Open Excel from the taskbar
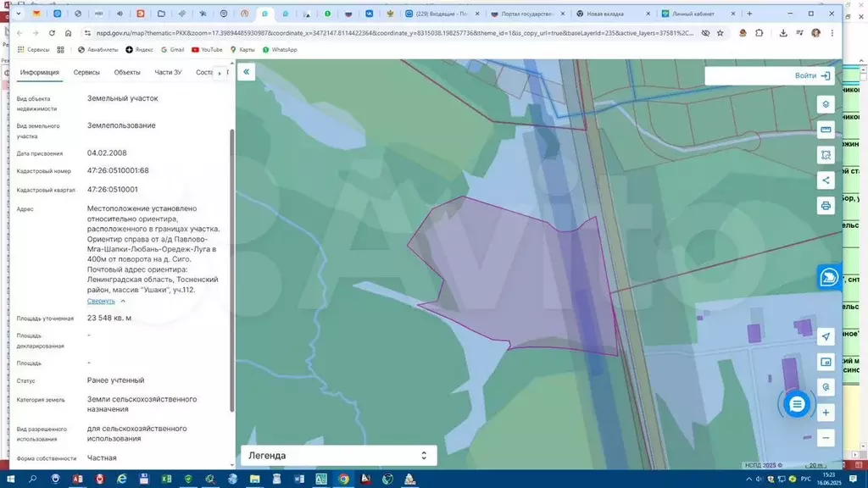 166,479
